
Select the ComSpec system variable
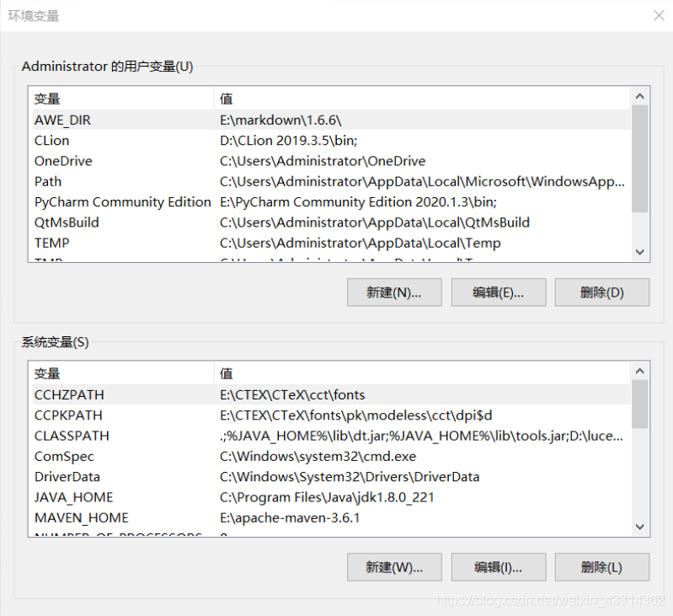[x=331, y=457]
